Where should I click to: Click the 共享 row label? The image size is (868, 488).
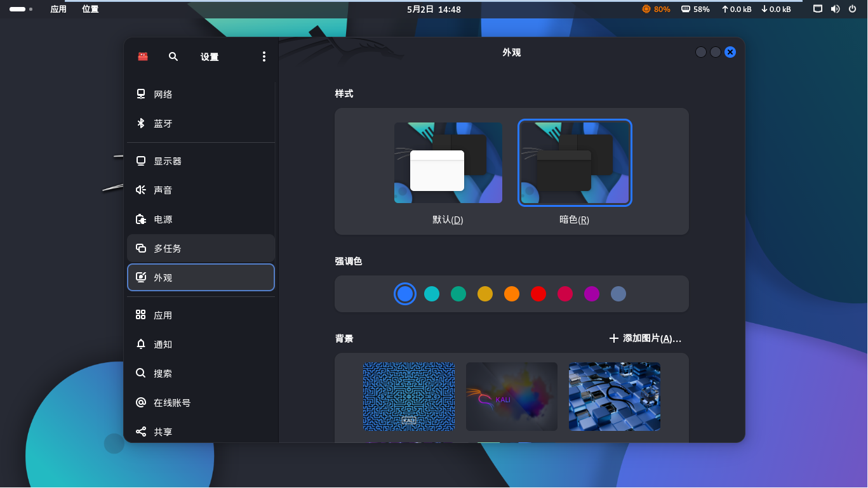[x=163, y=432]
